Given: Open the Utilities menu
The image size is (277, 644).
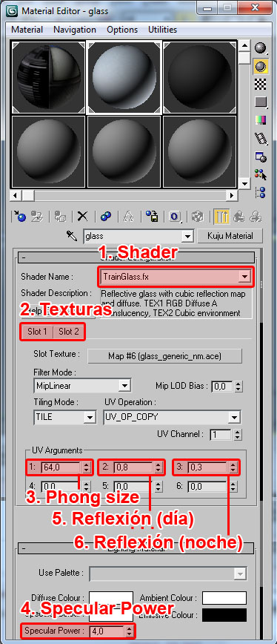Looking at the screenshot, I should [163, 30].
